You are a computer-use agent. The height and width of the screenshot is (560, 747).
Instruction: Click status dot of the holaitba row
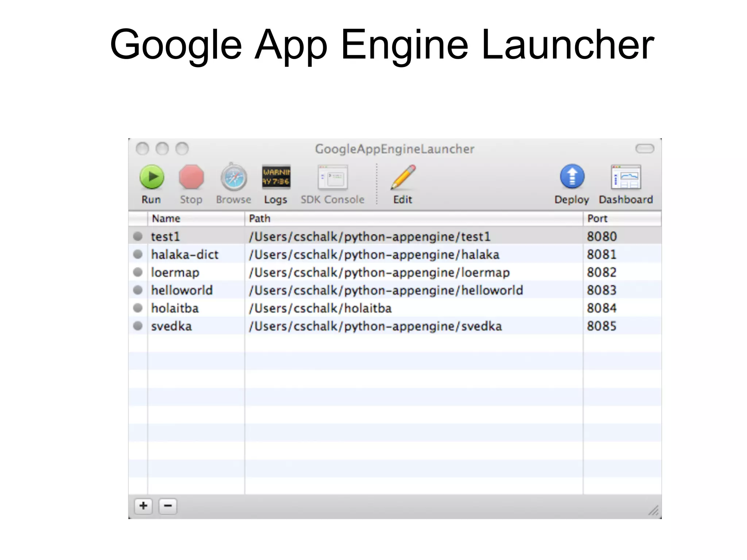pyautogui.click(x=138, y=308)
